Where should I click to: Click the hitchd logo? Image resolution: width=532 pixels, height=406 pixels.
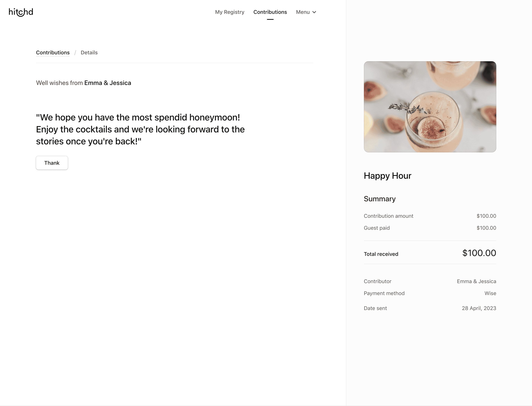[x=21, y=12]
